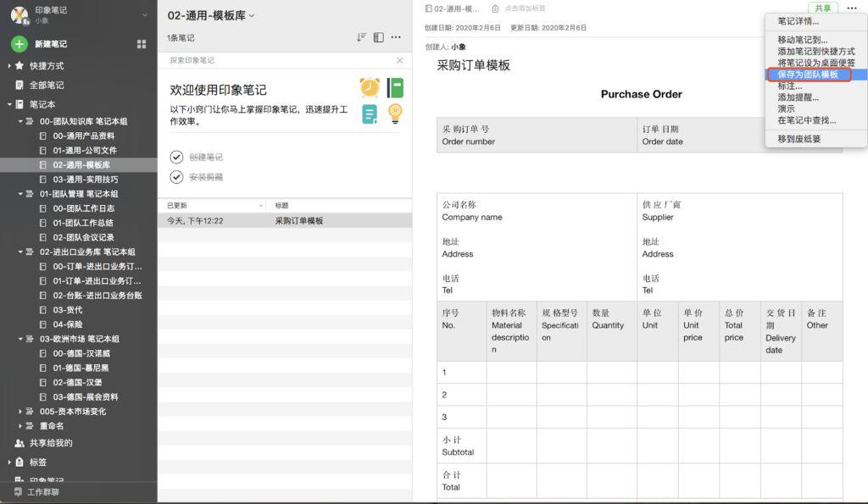Click the alarm clock reminder icon
This screenshot has height=504, width=868.
(370, 87)
